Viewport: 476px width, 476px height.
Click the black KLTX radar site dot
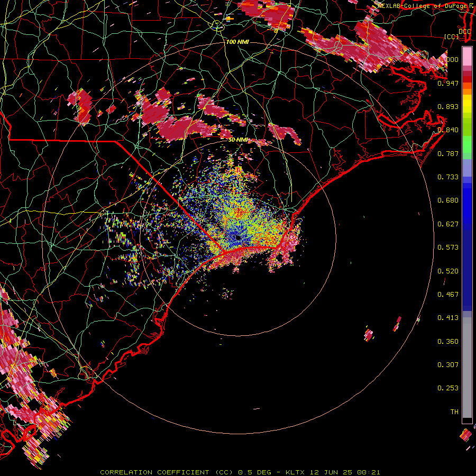238,237
